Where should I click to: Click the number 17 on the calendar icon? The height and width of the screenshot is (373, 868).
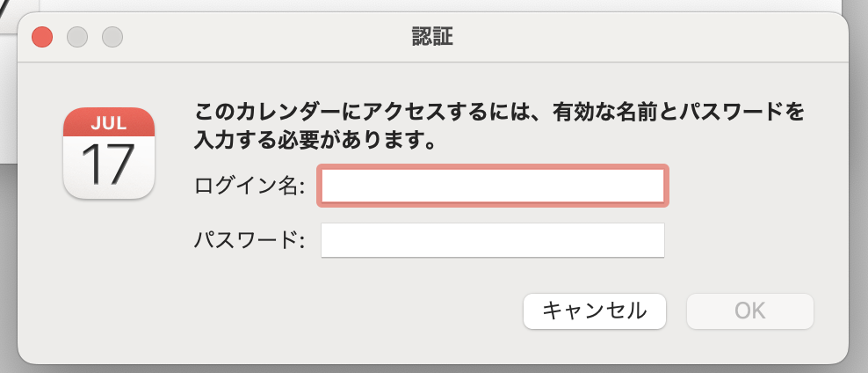[108, 165]
